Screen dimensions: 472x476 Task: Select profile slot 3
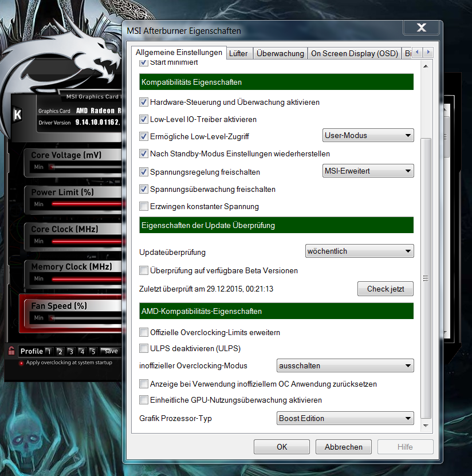(x=71, y=352)
